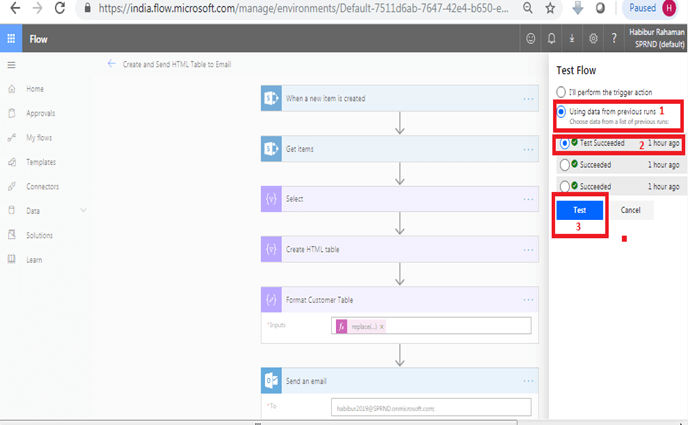Viewport: 688px width, 425px height.
Task: Click the browser extension download arrow icon
Action: pyautogui.click(x=578, y=8)
